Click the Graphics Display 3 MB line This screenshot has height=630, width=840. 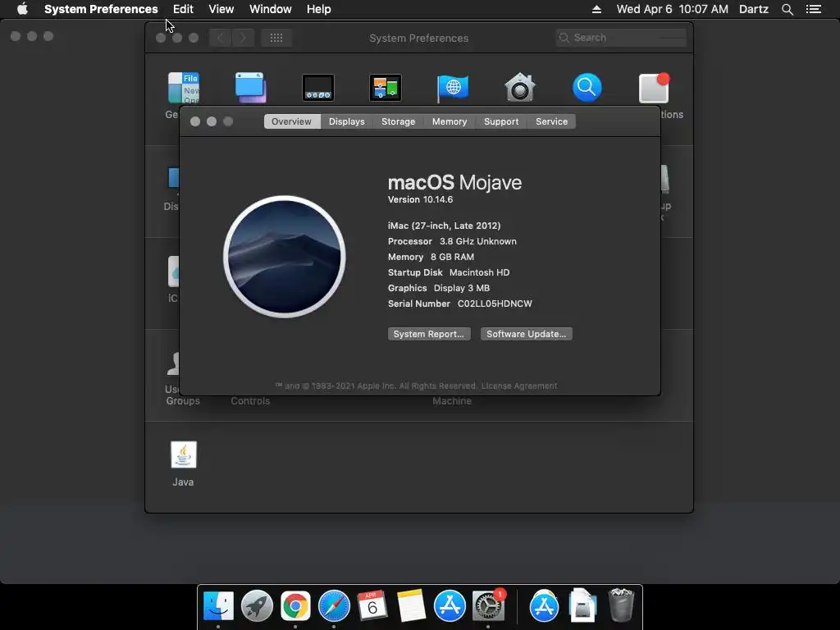439,288
